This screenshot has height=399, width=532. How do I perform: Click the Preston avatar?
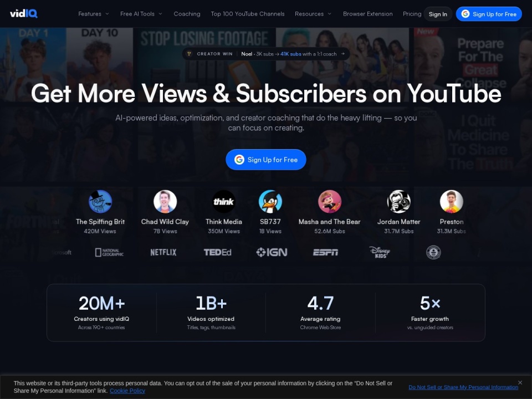coord(451,202)
